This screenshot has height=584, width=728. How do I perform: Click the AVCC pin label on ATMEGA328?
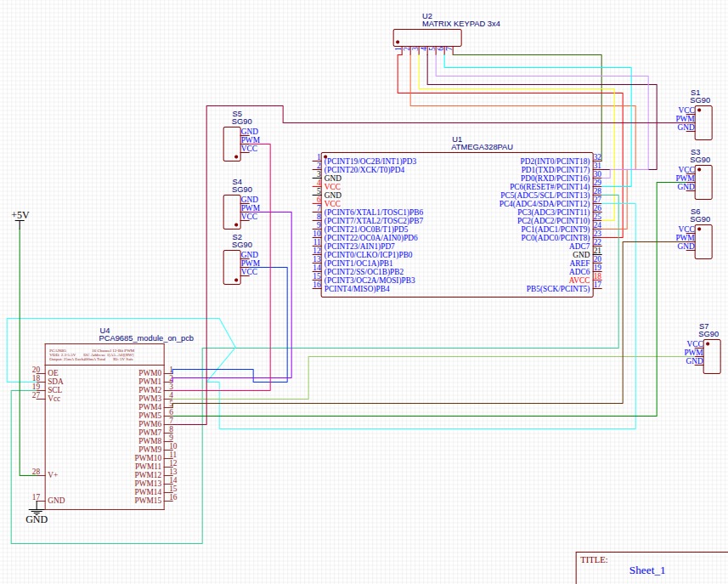pos(579,281)
